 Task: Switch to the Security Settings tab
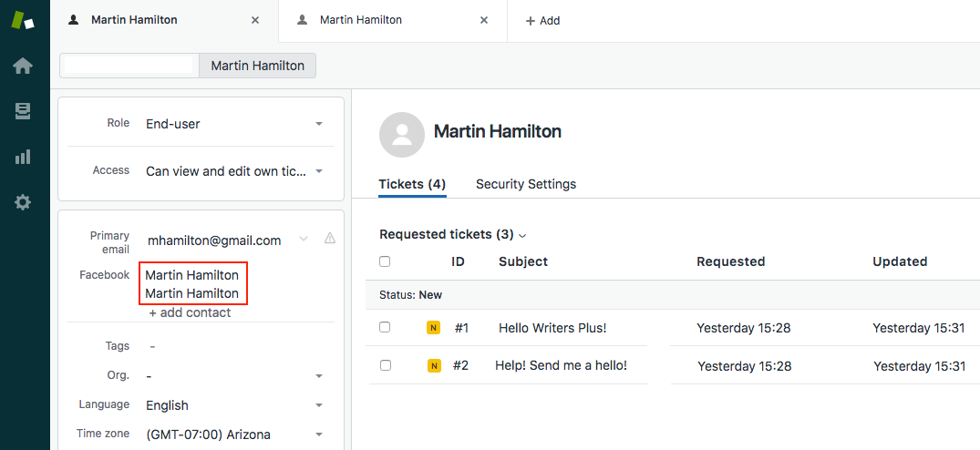click(x=526, y=184)
